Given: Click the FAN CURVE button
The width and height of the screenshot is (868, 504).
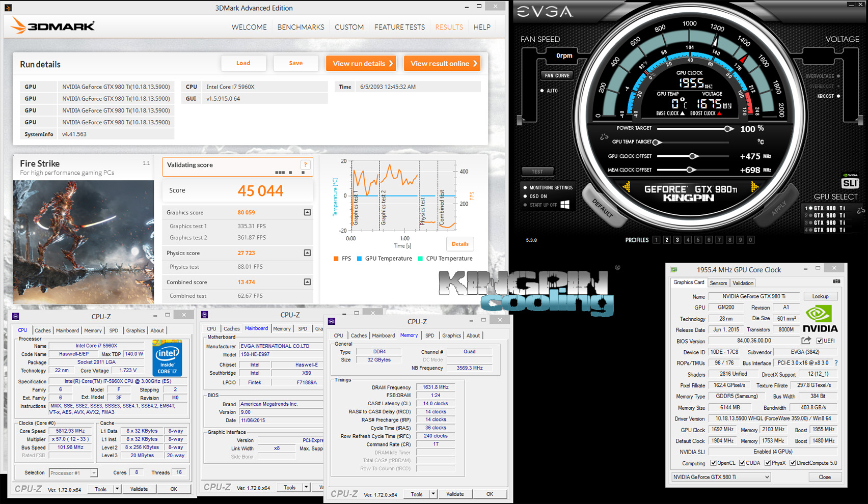Looking at the screenshot, I should click(557, 75).
